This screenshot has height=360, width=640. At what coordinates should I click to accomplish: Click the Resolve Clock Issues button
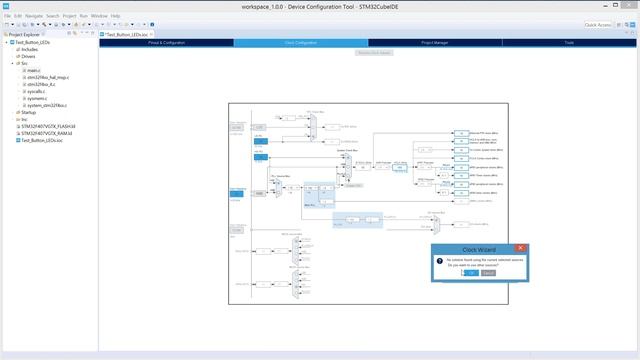[x=374, y=53]
